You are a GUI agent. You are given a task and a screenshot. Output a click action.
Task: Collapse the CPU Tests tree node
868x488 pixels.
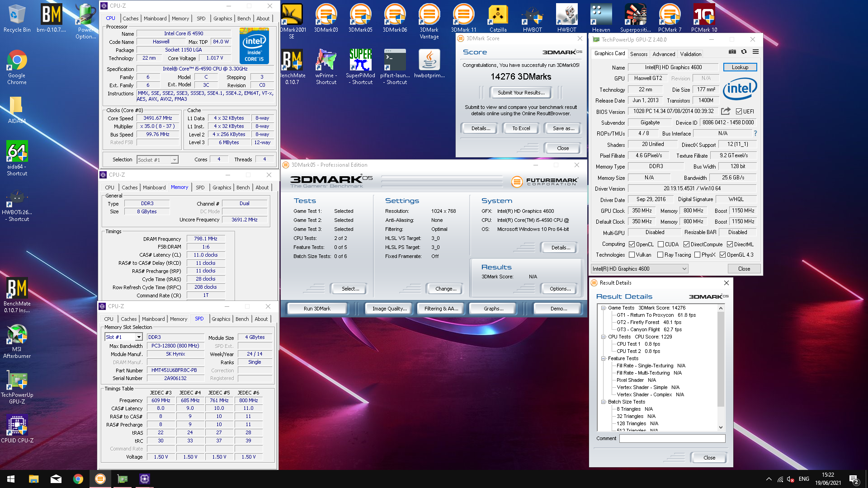click(x=603, y=336)
